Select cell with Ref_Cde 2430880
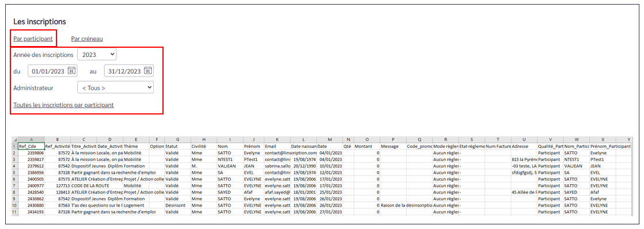The width and height of the screenshot is (644, 229). [x=31, y=205]
